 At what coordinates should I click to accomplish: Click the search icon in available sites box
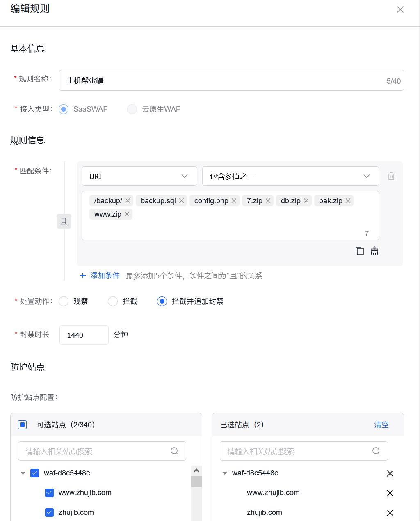(174, 451)
